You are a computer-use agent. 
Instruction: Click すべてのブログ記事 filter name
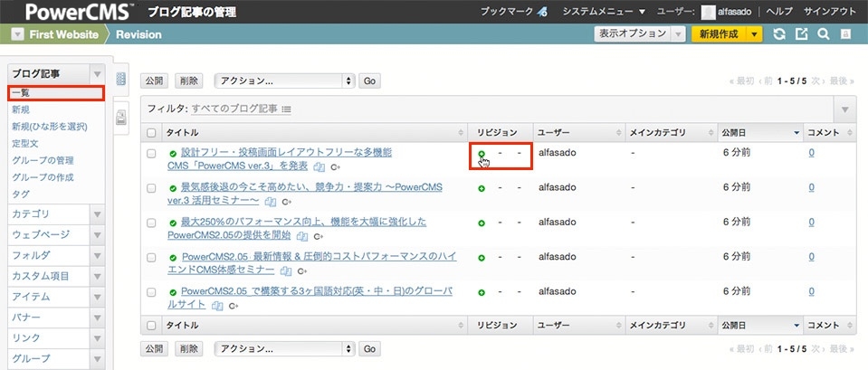(234, 109)
